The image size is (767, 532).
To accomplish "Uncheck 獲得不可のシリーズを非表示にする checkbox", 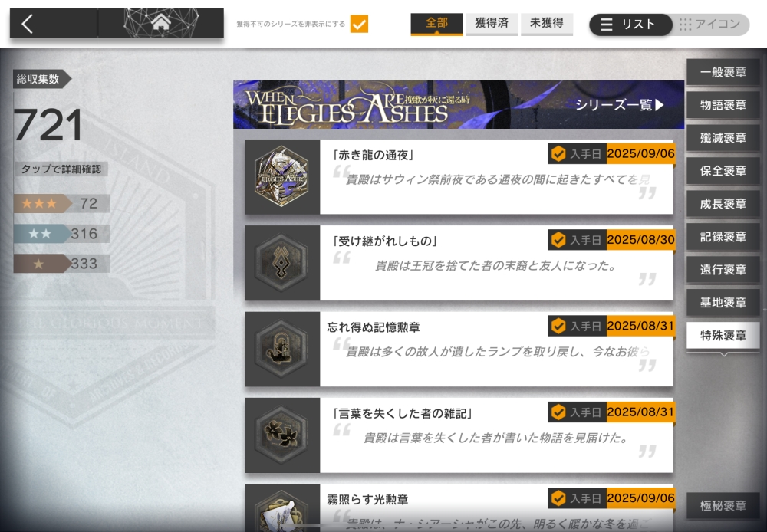I will tap(359, 24).
